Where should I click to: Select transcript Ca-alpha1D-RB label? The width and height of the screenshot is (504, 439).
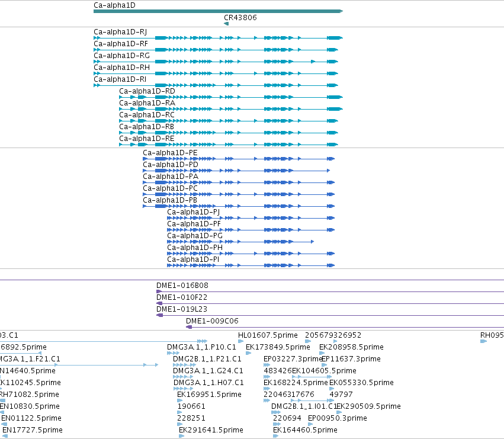(146, 127)
